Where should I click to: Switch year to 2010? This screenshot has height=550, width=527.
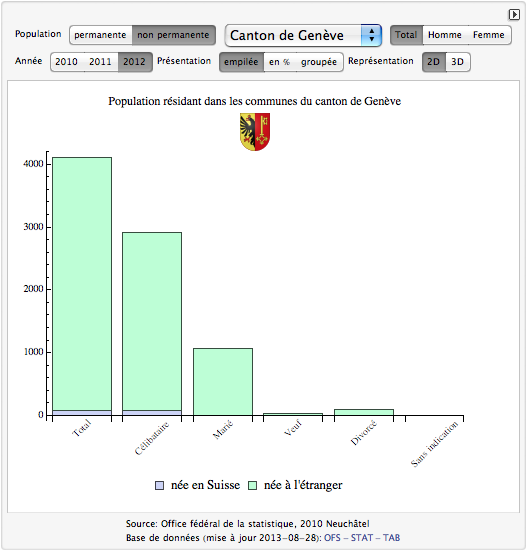[x=67, y=62]
